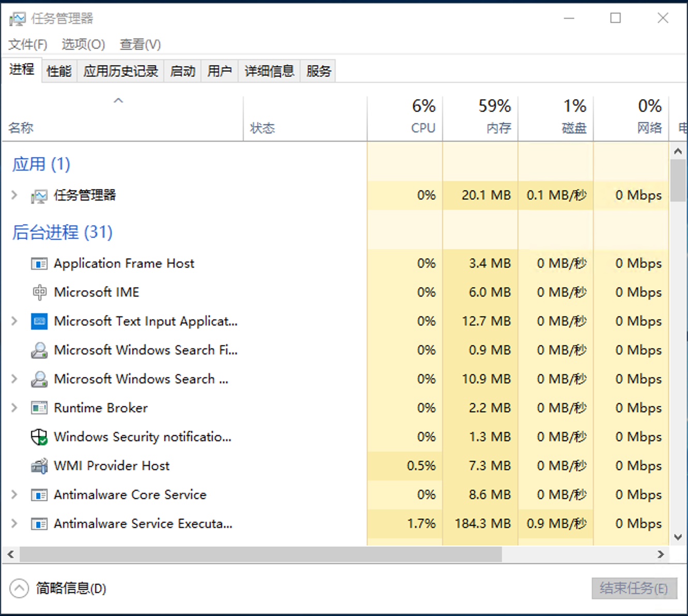Expand Microsoft Text Input Application row

pyautogui.click(x=14, y=321)
